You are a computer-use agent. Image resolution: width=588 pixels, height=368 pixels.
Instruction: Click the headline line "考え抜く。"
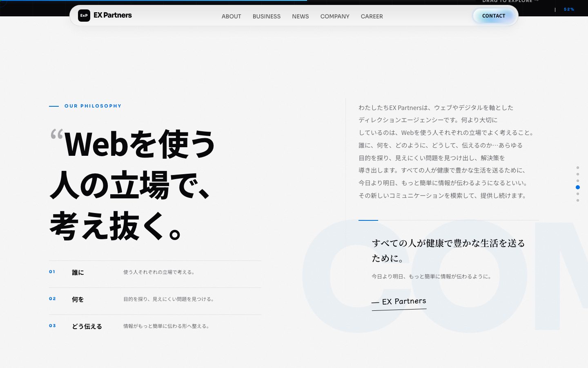point(117,226)
